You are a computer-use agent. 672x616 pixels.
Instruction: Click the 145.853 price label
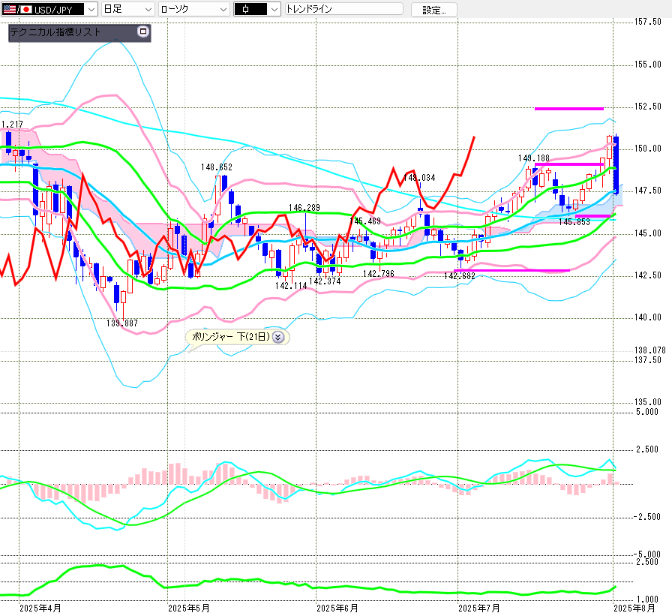(574, 222)
